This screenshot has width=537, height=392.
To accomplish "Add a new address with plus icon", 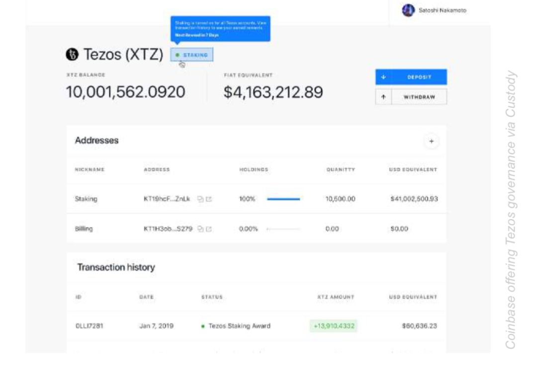I will [x=431, y=141].
